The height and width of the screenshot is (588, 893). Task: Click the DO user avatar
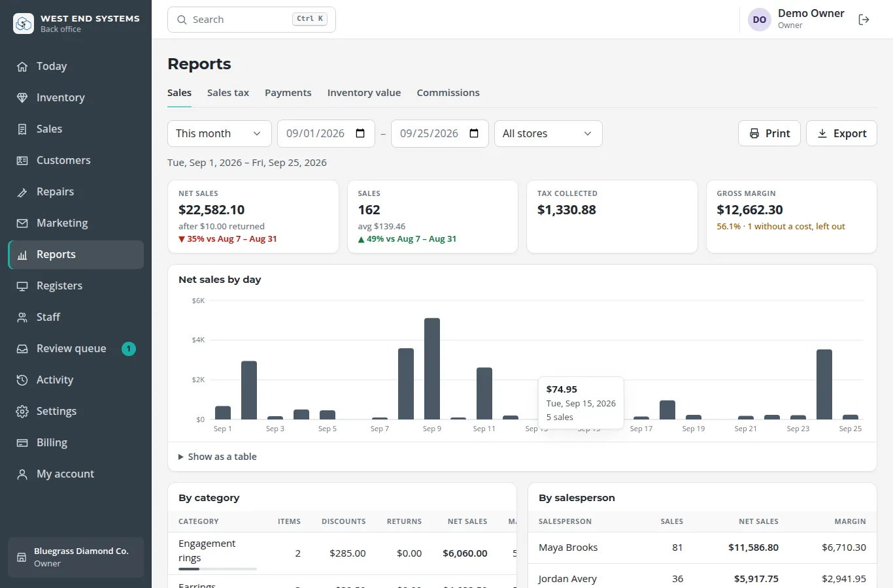coord(760,20)
